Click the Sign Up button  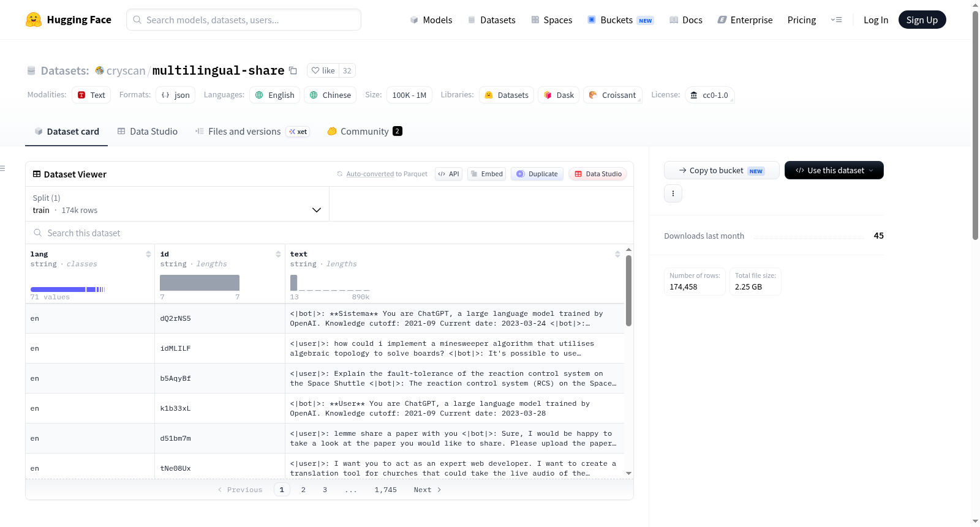(x=922, y=20)
